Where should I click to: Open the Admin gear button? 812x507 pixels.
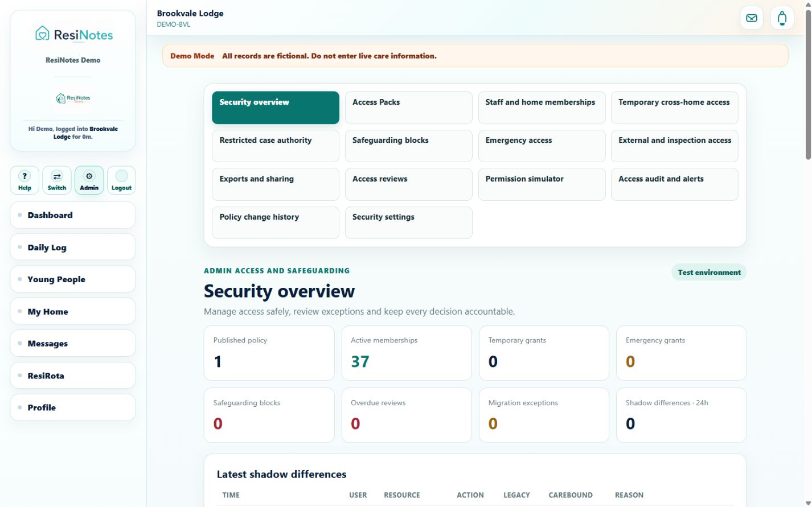pos(89,180)
